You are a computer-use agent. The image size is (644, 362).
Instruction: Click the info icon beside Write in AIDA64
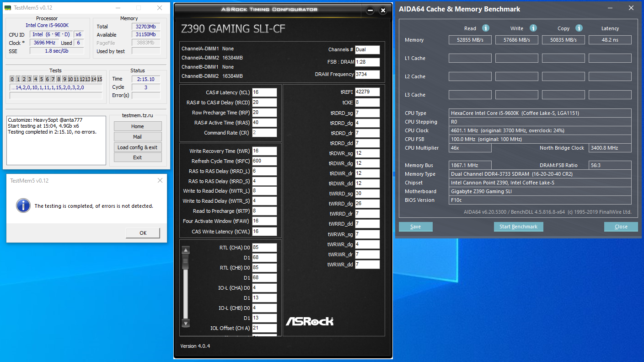533,28
